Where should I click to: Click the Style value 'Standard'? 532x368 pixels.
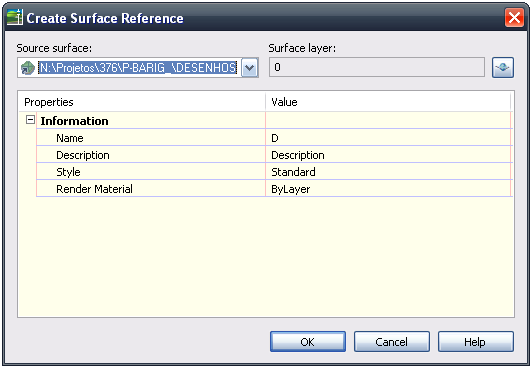293,172
